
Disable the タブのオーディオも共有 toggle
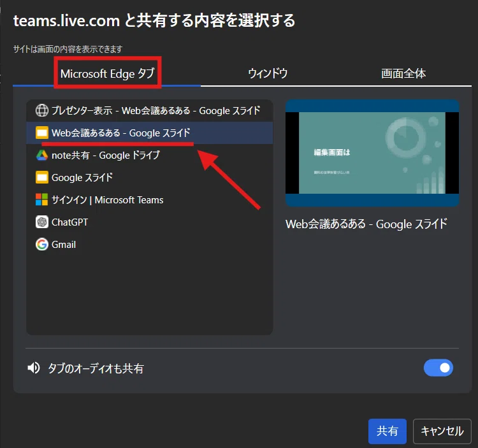tap(438, 368)
